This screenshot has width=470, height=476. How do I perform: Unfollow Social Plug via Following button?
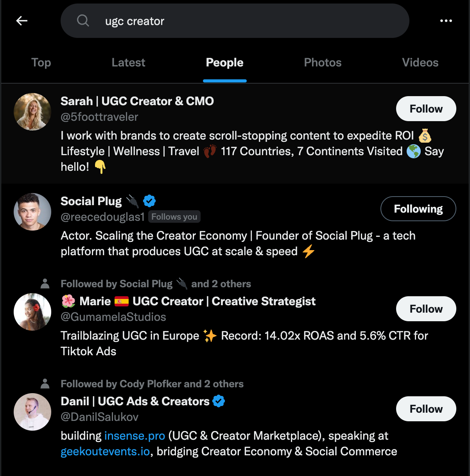click(x=418, y=209)
